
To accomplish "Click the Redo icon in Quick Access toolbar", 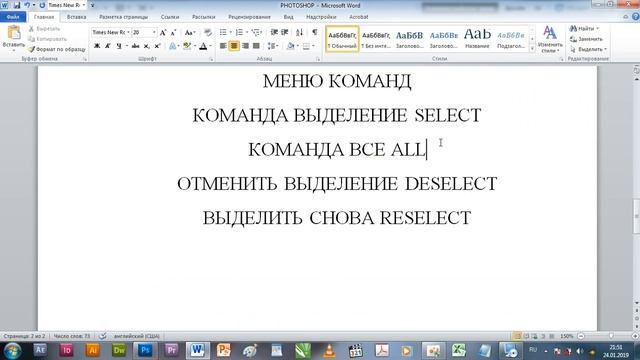I will click(x=42, y=5).
